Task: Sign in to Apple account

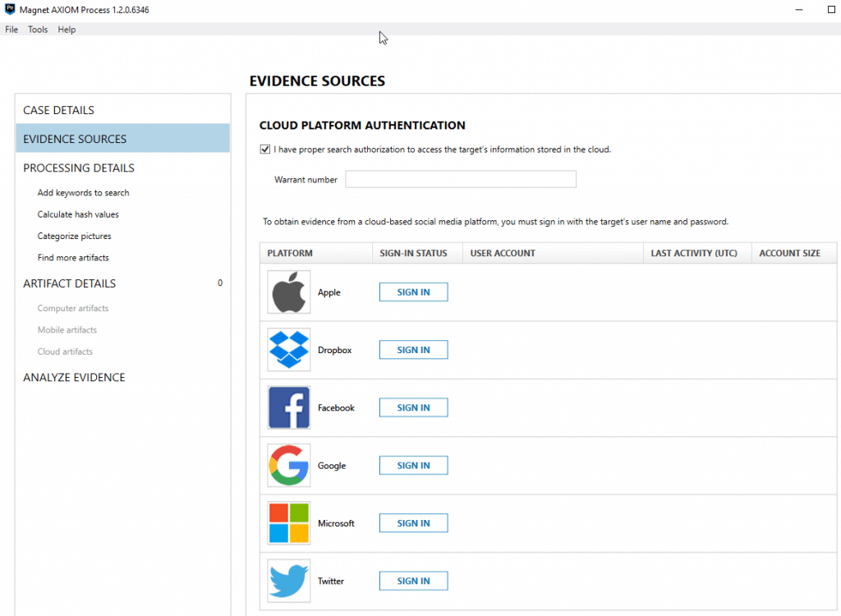Action: (x=414, y=292)
